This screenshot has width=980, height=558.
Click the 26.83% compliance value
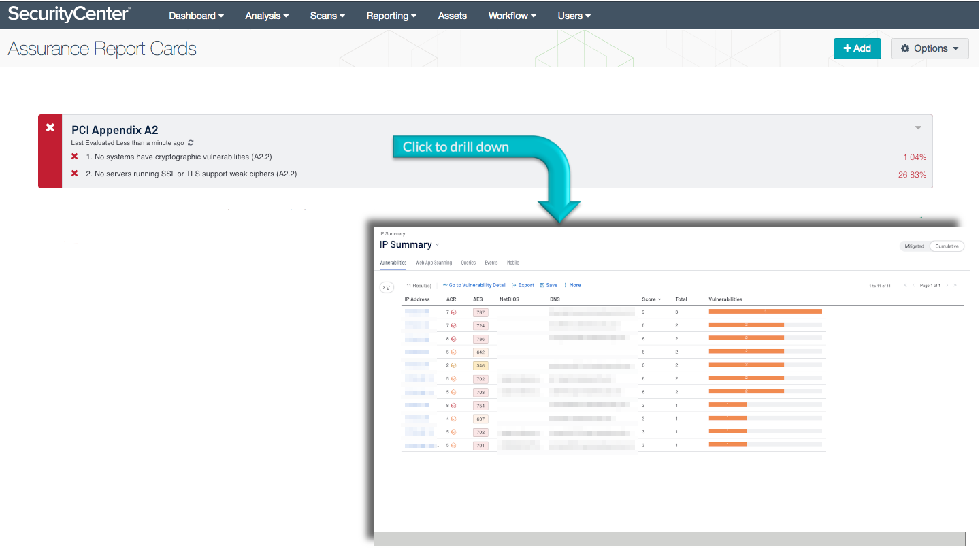(913, 174)
